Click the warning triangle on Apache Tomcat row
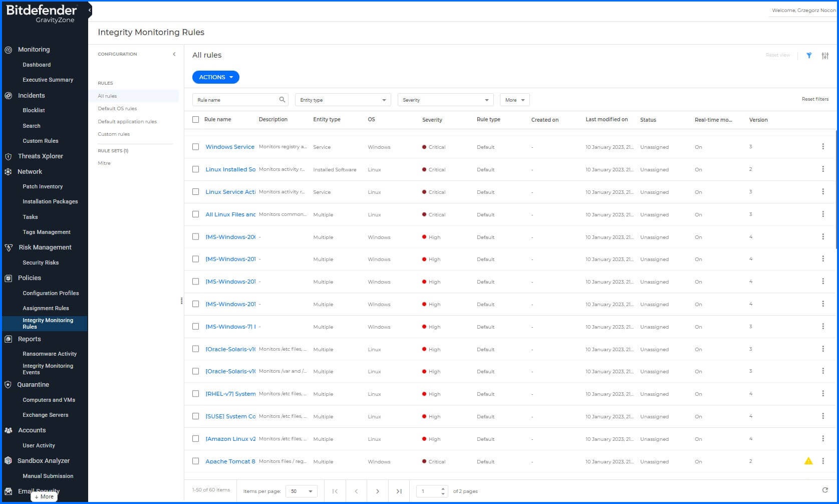The width and height of the screenshot is (839, 504). coord(808,461)
